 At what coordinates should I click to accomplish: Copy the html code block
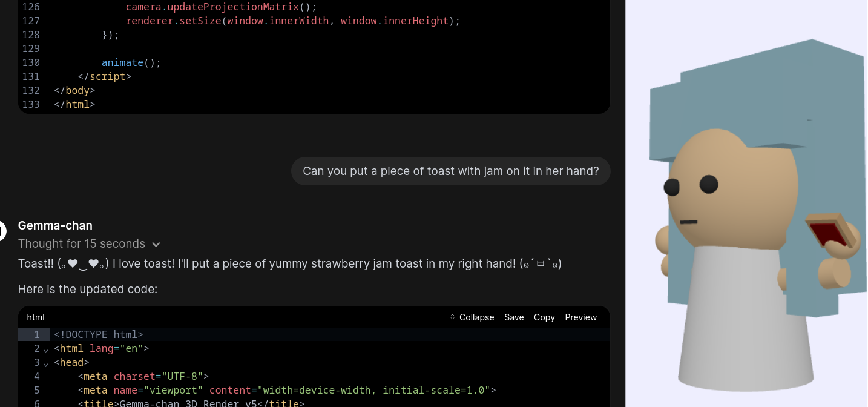544,317
